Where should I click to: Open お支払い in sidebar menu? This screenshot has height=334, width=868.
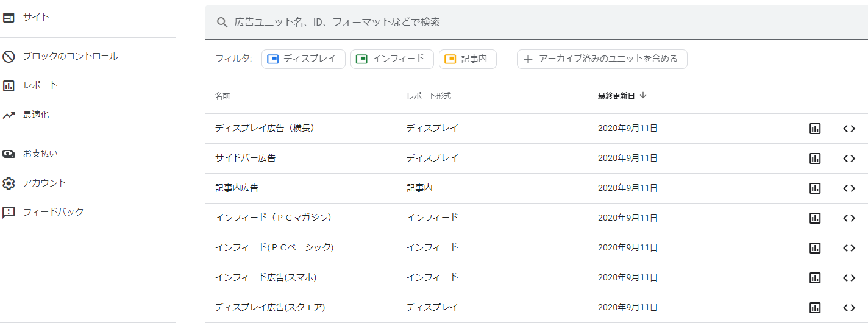[40, 154]
